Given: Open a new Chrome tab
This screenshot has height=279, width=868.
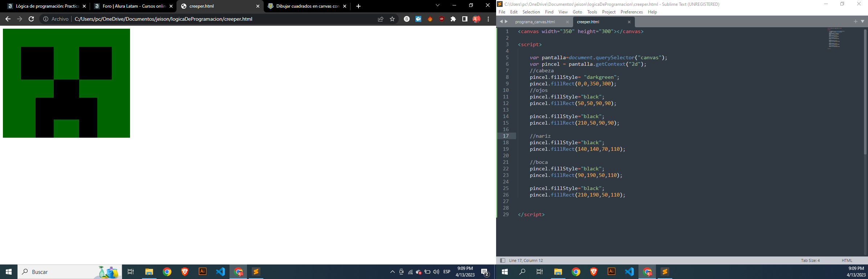Looking at the screenshot, I should [x=358, y=6].
